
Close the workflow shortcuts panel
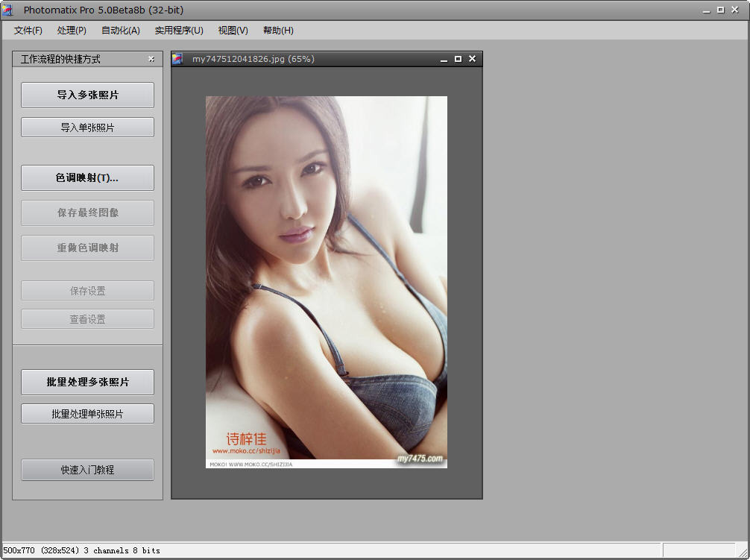pos(151,59)
